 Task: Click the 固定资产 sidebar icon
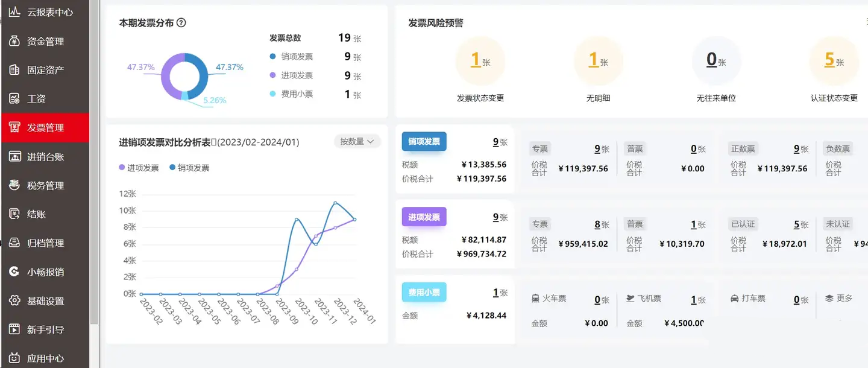pos(14,70)
